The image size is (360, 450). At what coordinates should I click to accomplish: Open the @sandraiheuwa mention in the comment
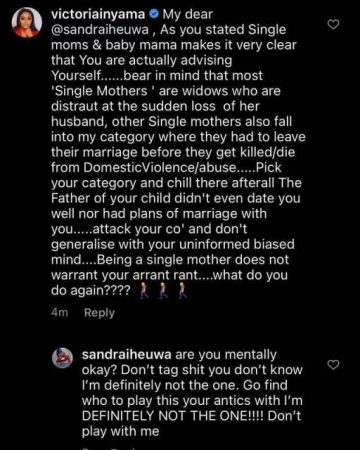pos(100,30)
